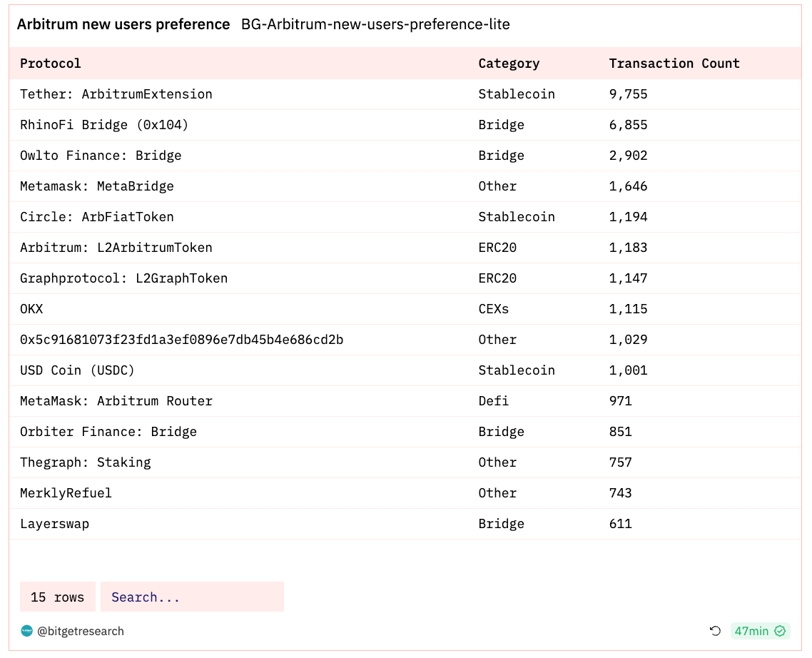Viewport: 812px width, 658px height.
Task: Click the bitgetresearch avatar icon
Action: pyautogui.click(x=26, y=631)
